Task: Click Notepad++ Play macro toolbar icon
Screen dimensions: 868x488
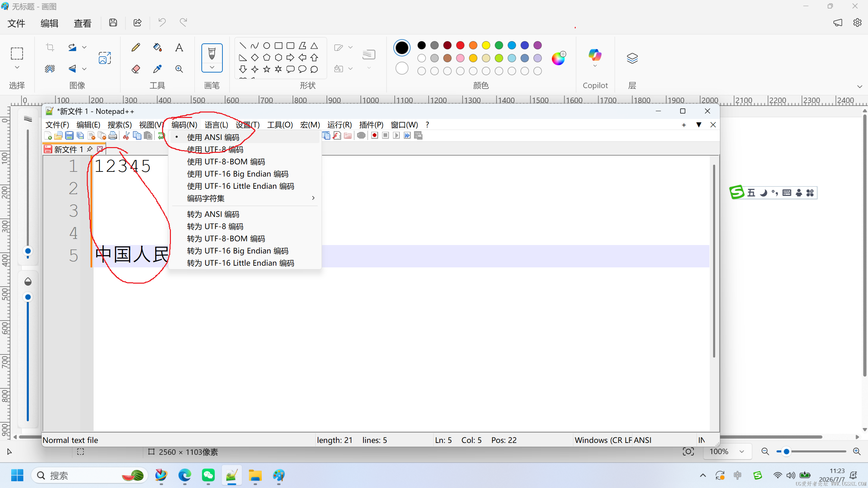Action: coord(396,136)
